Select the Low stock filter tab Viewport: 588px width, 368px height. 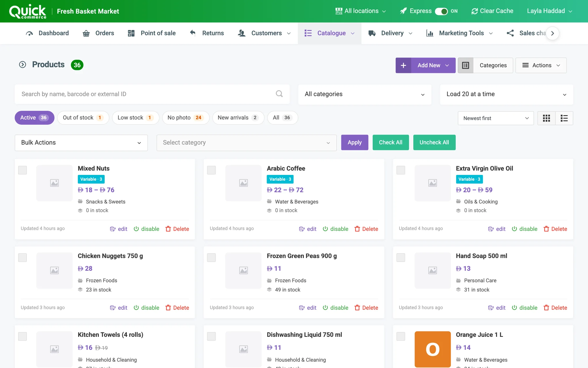point(135,118)
